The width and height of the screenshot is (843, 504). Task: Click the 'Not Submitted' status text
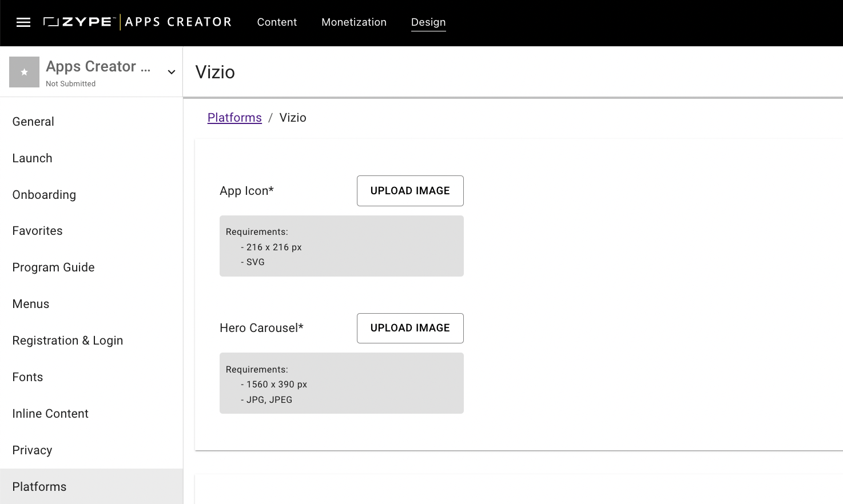tap(71, 83)
